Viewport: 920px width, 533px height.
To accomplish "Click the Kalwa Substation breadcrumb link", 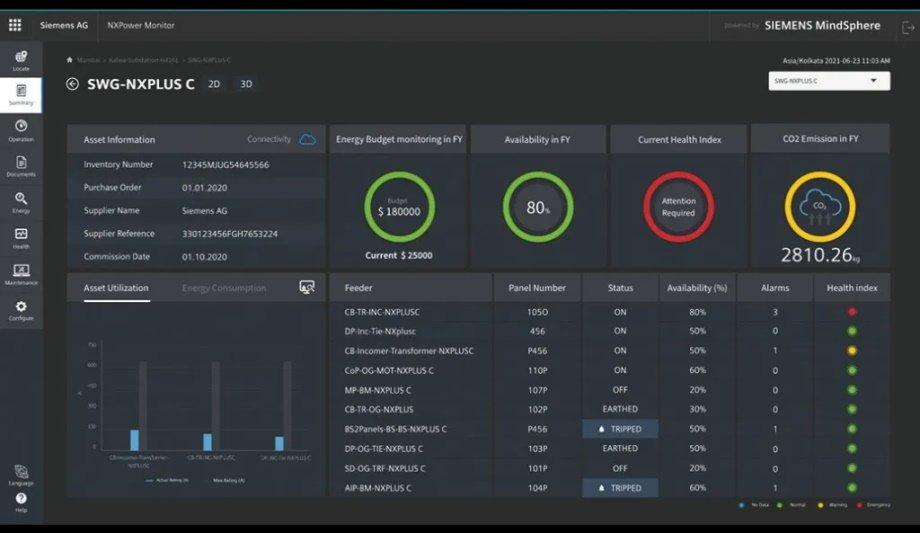I will [144, 60].
